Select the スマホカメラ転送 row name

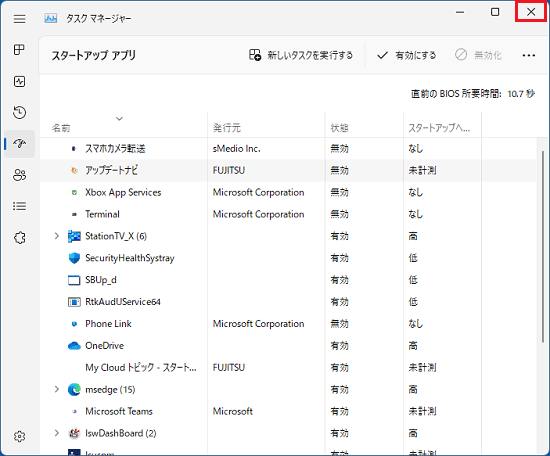pyautogui.click(x=115, y=149)
